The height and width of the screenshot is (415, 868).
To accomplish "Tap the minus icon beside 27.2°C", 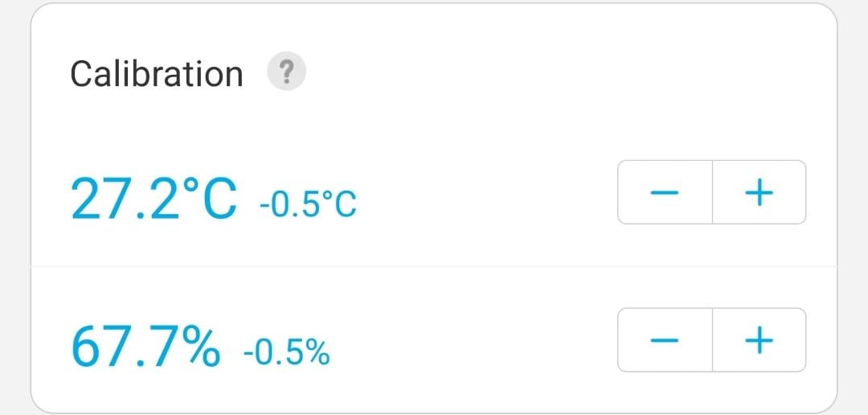I will point(665,192).
